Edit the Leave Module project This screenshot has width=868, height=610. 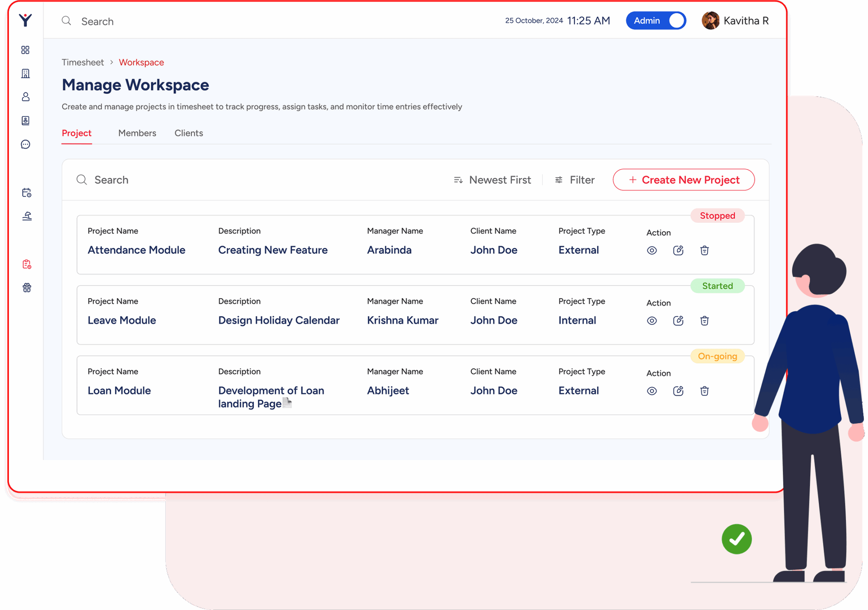pos(678,321)
